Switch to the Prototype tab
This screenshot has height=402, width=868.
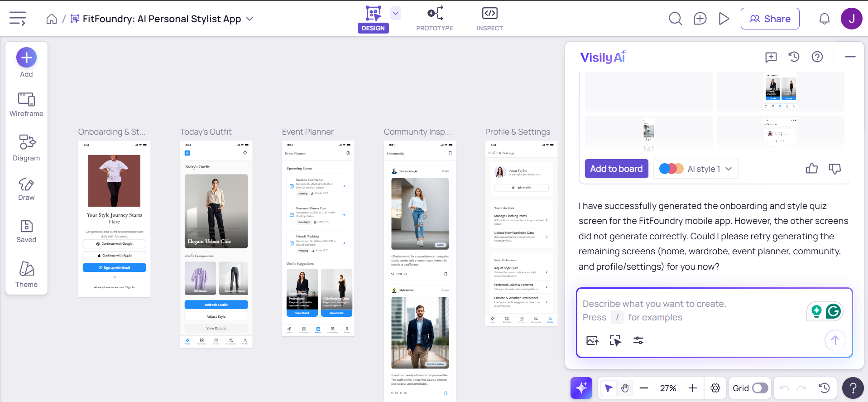point(435,19)
